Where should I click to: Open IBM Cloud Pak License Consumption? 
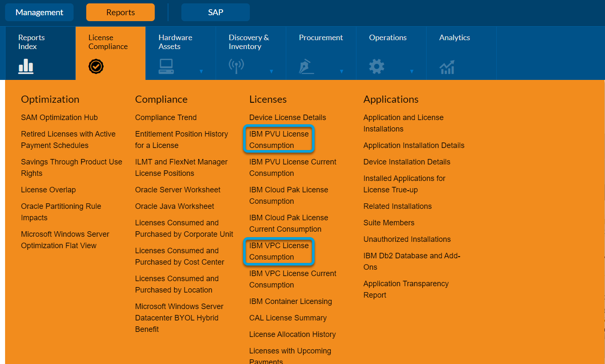[x=288, y=195]
